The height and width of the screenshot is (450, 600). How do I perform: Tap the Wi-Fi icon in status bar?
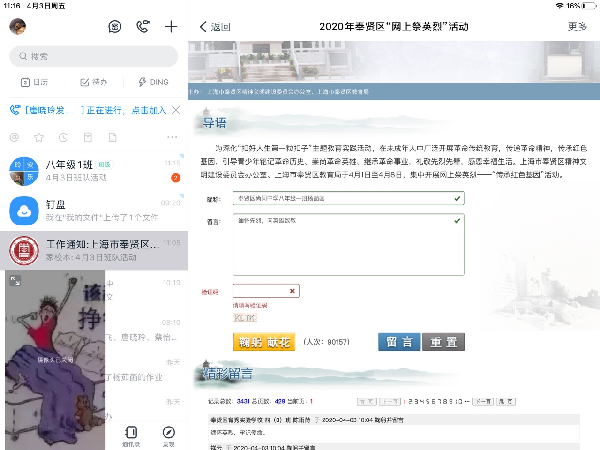(x=559, y=5)
